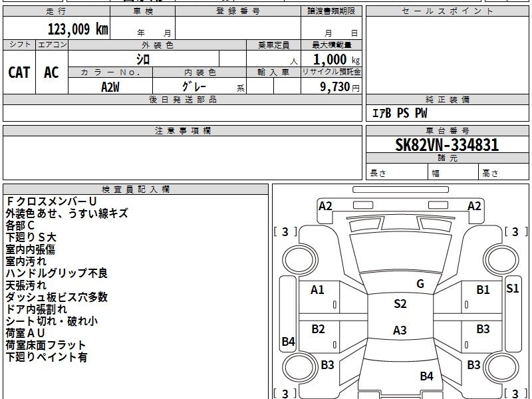Click the シフト label
The image size is (532, 399).
coord(19,45)
